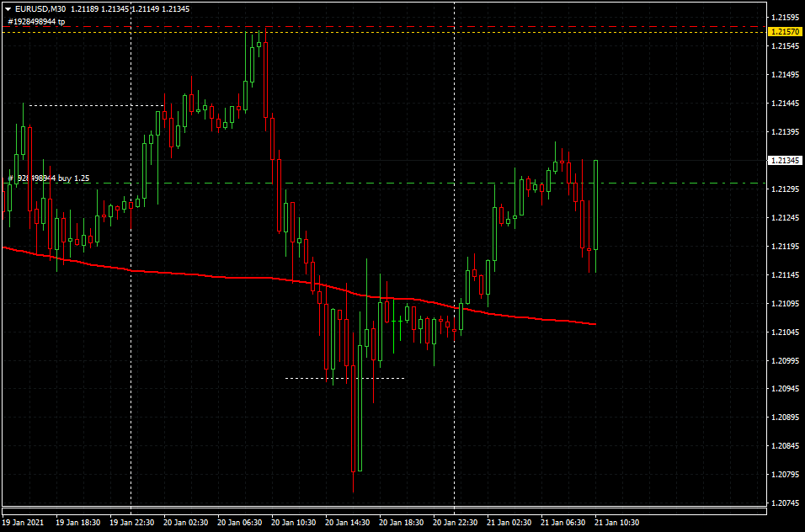805x532 pixels.
Task: Click the yellow 1.21570 price tag
Action: coord(785,32)
